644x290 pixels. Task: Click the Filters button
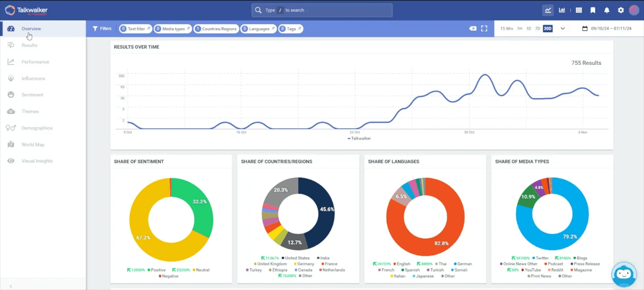tap(102, 29)
